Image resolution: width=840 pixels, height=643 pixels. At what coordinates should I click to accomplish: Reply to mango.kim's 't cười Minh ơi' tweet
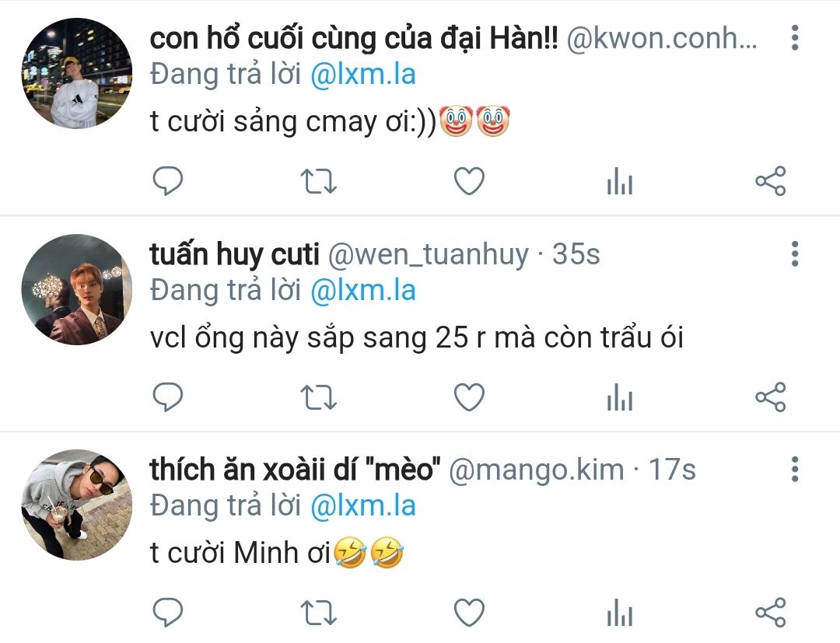point(168,613)
